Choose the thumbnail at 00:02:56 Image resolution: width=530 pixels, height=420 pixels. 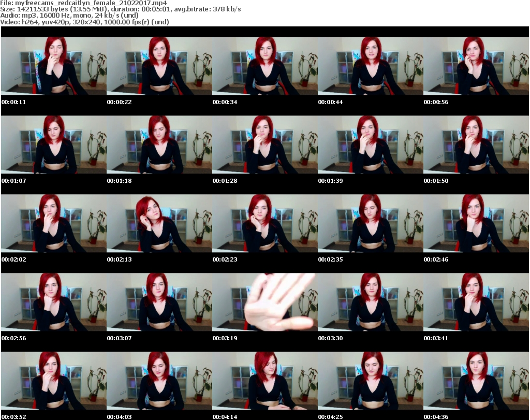coord(54,302)
